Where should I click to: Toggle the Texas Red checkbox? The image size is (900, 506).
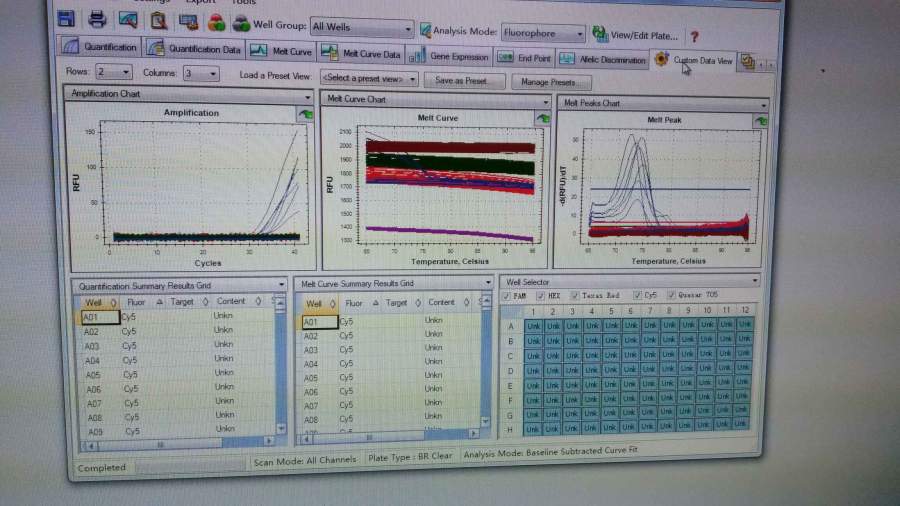576,297
